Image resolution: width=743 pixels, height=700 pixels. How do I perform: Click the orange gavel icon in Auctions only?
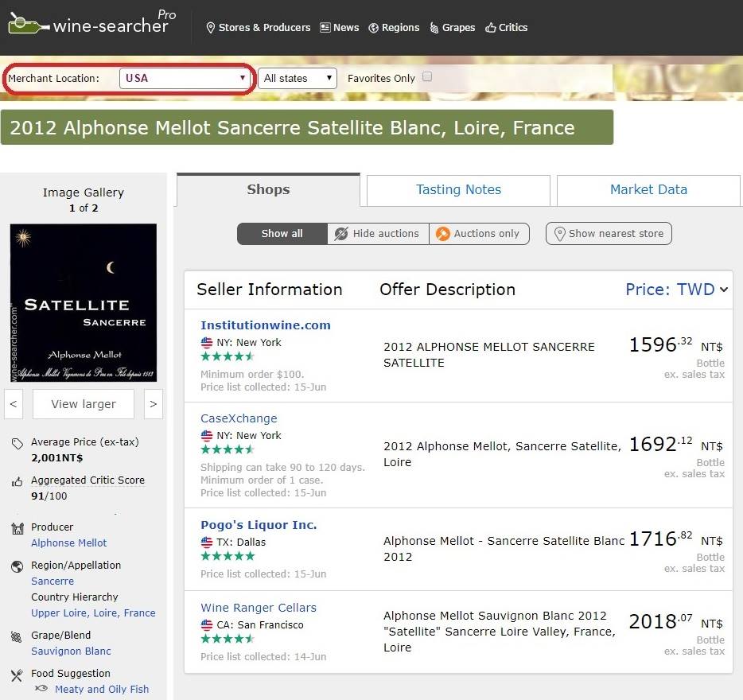(442, 234)
